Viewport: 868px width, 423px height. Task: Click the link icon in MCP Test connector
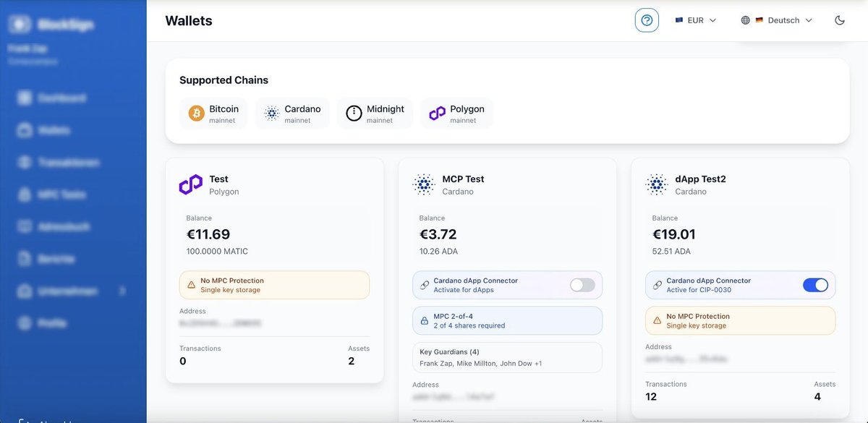425,285
